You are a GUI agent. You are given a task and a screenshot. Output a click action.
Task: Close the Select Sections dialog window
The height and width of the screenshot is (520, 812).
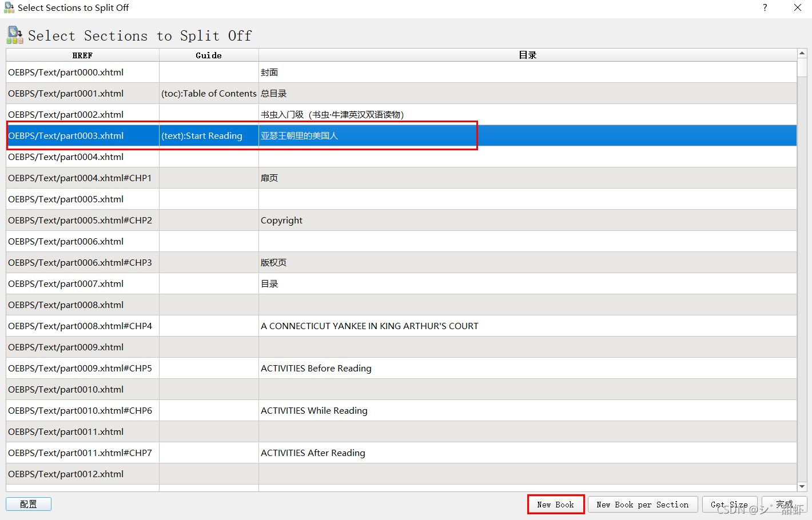[797, 7]
